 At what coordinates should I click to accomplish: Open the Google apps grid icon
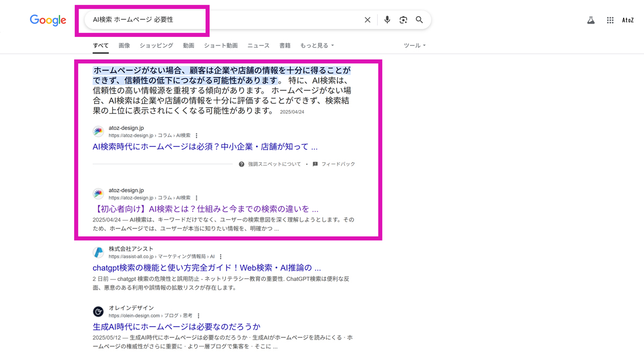click(x=610, y=20)
